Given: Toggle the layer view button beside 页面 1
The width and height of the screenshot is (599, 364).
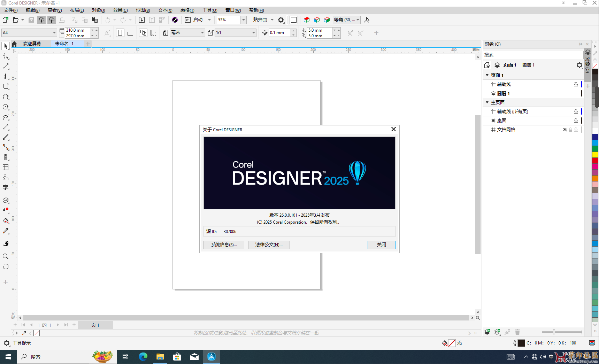Looking at the screenshot, I should [497, 65].
